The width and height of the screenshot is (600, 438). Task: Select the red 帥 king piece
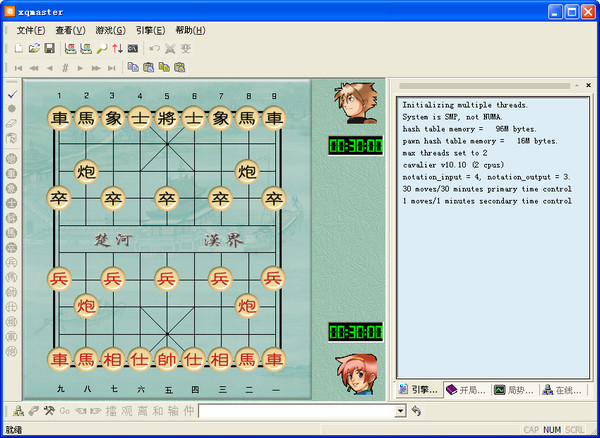point(166,360)
